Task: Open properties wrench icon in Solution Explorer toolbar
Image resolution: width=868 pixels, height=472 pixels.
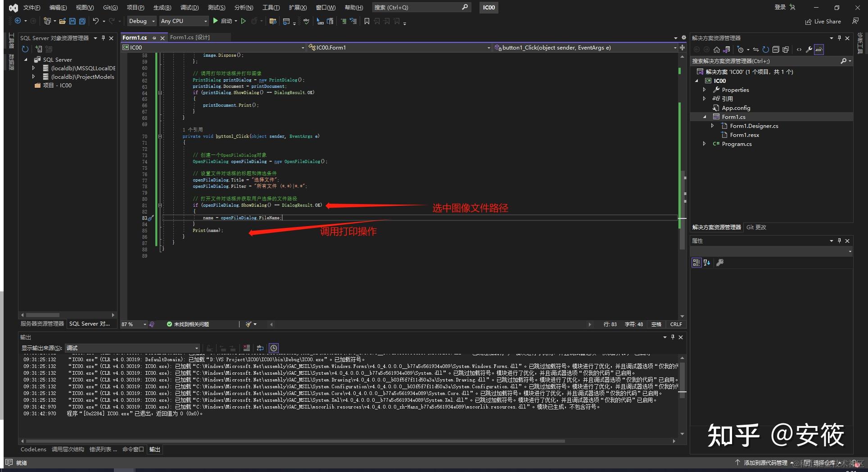Action: coord(809,50)
